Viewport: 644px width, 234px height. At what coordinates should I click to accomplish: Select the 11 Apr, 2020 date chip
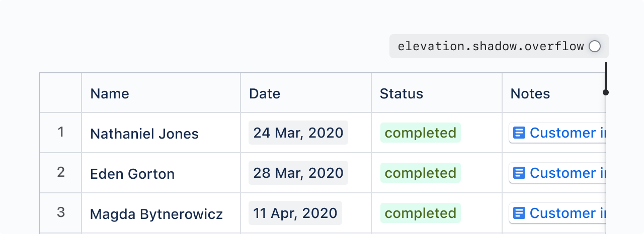point(295,213)
